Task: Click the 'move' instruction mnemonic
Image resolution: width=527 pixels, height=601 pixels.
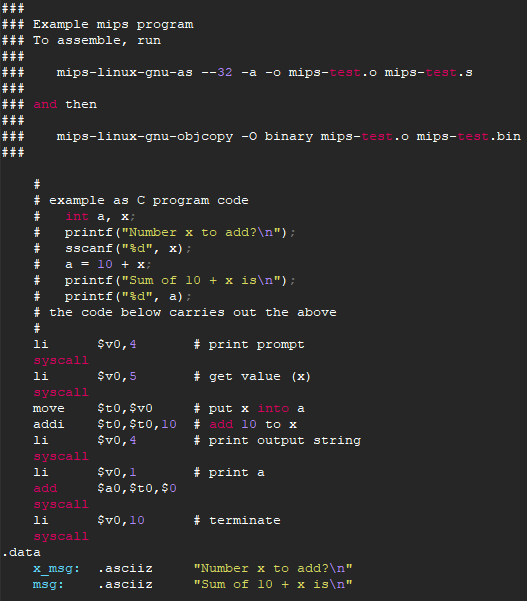Action: [x=49, y=409]
